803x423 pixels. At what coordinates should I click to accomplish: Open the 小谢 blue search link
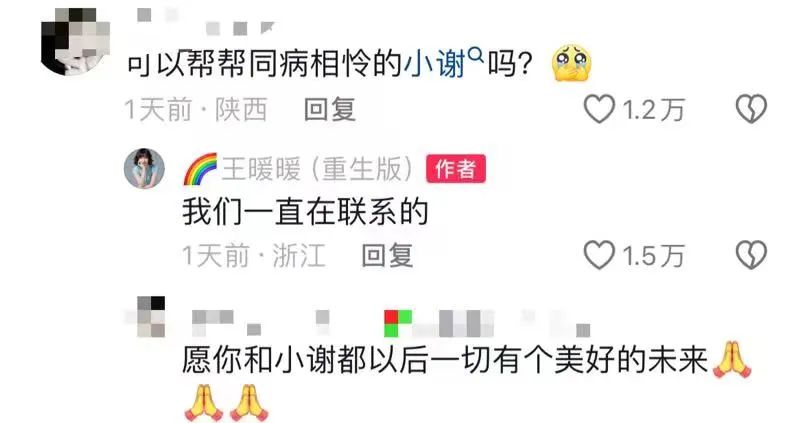pos(435,64)
